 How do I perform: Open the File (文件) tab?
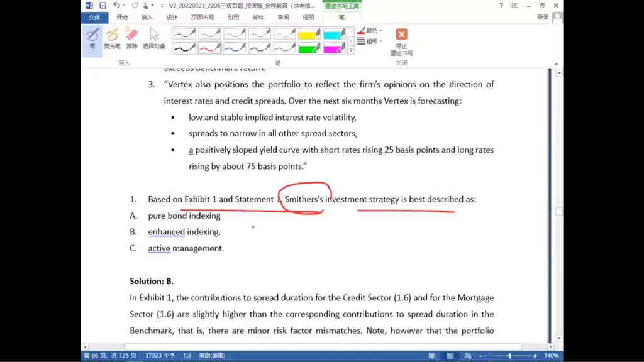point(94,17)
